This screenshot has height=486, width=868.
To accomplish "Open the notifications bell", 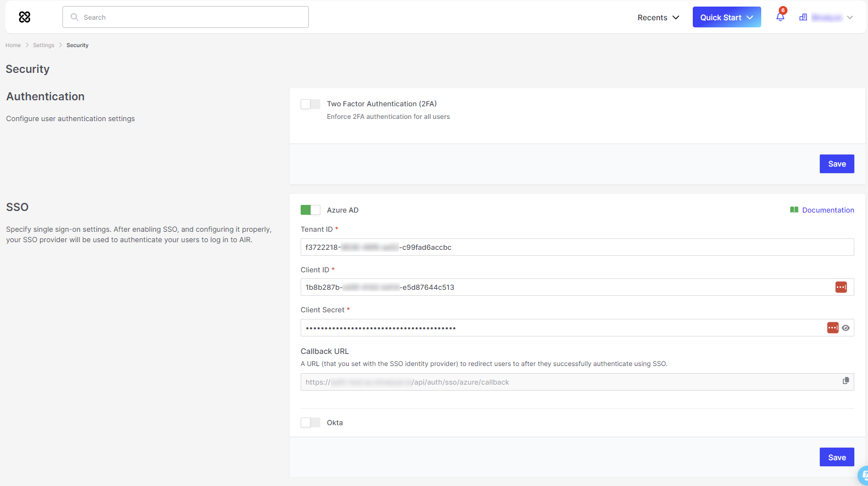I will [780, 17].
